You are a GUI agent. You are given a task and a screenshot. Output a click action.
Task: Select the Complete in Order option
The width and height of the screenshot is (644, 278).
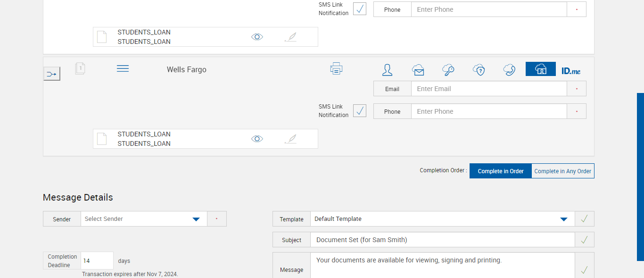(500, 171)
